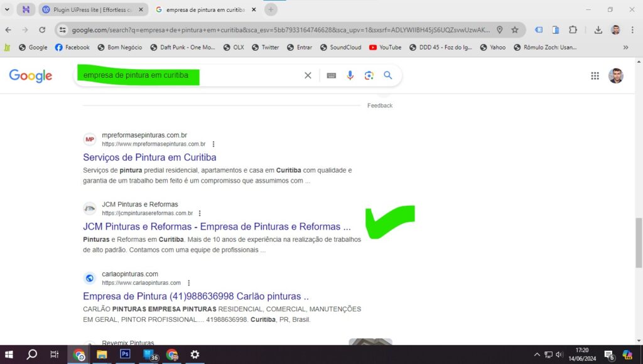Click the Feedback link
The image size is (643, 364).
[380, 106]
